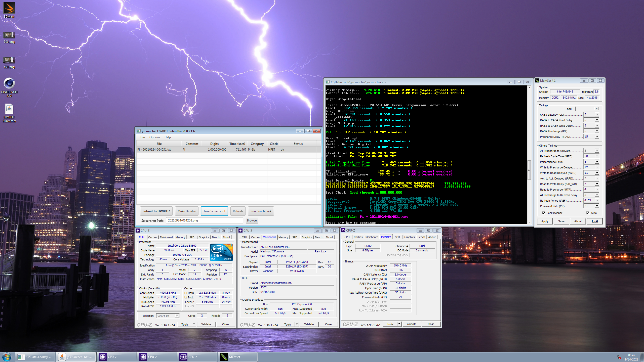Screen dimensions: 644x362
Task: Click Save in MemSet
Action: (561, 221)
